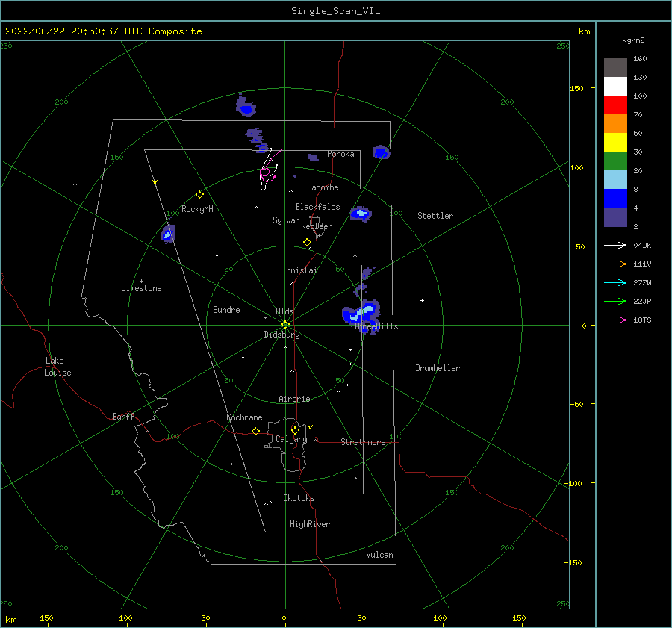Click the Limestone label
This screenshot has height=628, width=672.
click(141, 288)
